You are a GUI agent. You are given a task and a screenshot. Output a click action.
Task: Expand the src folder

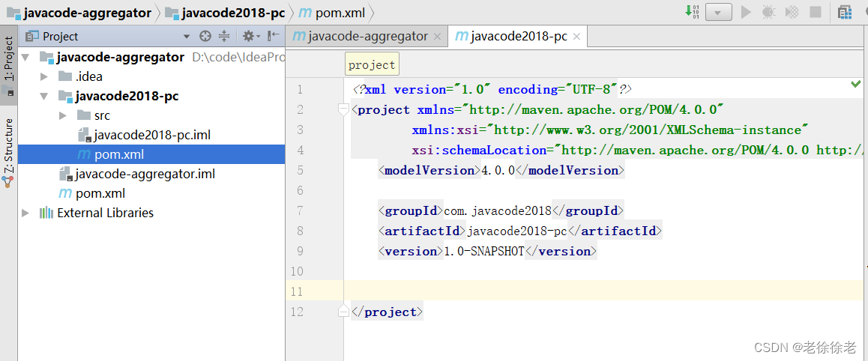[x=64, y=115]
